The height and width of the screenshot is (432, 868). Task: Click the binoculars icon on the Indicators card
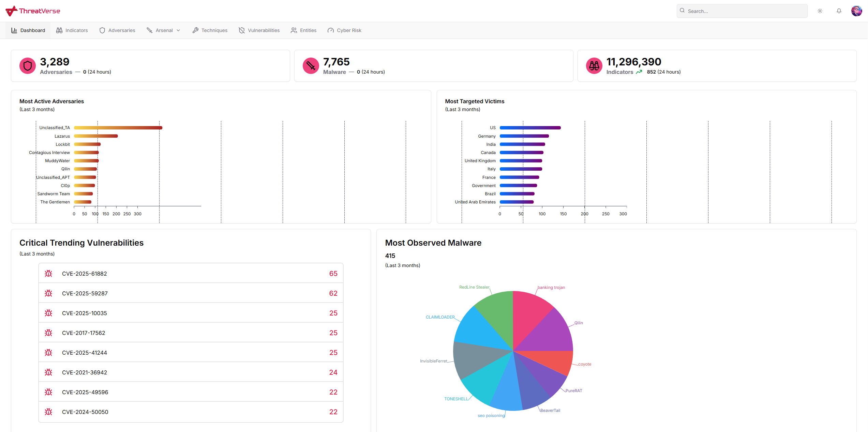(594, 66)
